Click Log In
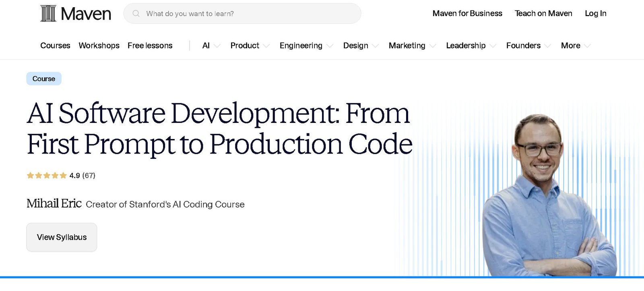Image resolution: width=644 pixels, height=291 pixels. tap(595, 13)
